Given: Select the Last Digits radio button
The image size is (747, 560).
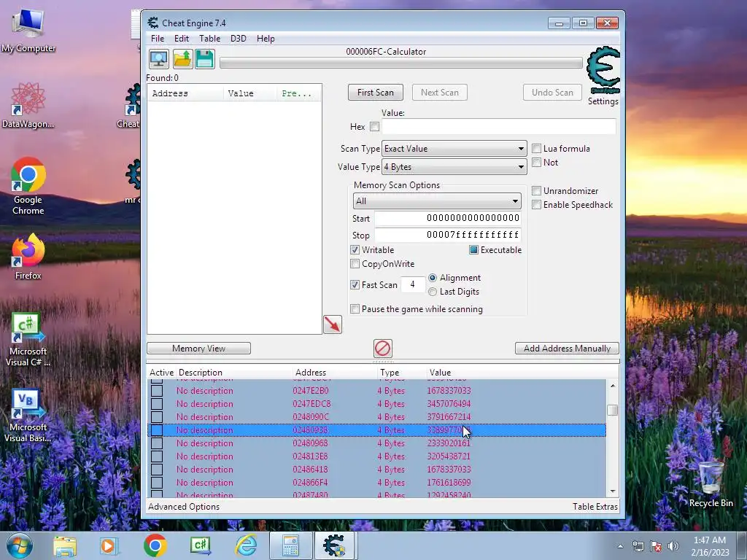Looking at the screenshot, I should pyautogui.click(x=432, y=292).
